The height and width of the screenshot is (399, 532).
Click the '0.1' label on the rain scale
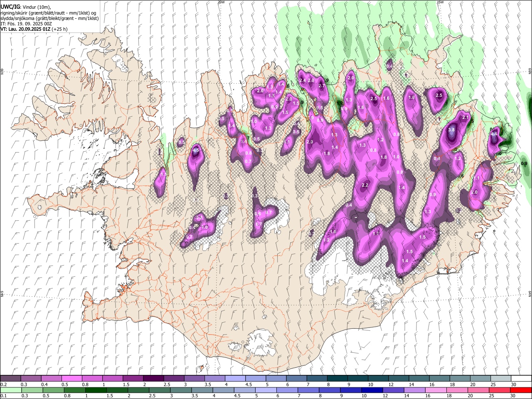[3, 396]
